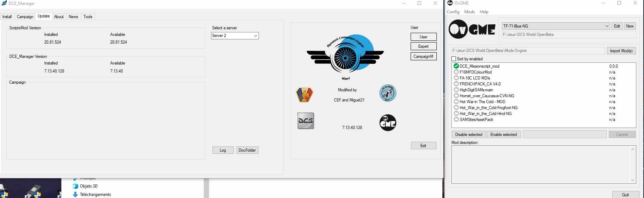Click the Quit button in OvGME

tap(626, 195)
